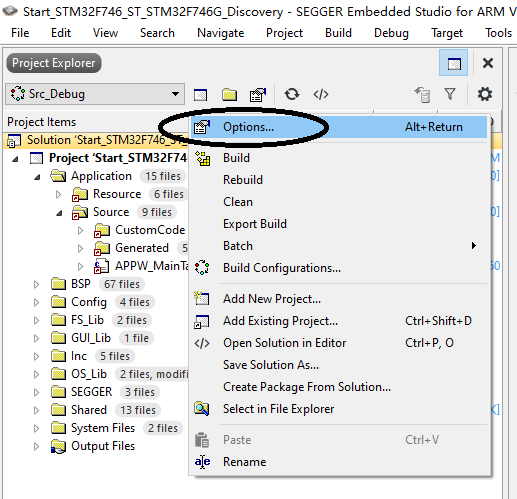
Task: Click the Rename menu icon
Action: 202,462
